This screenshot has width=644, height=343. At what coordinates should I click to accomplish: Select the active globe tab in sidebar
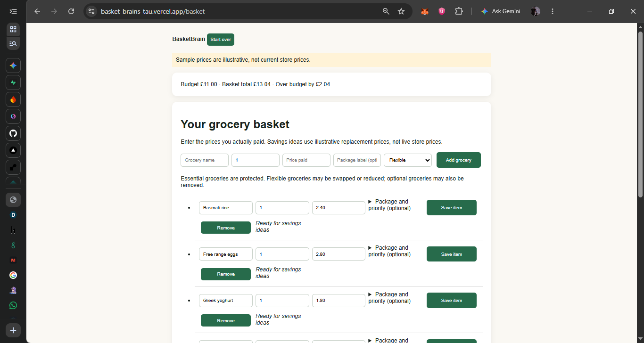[x=13, y=200]
